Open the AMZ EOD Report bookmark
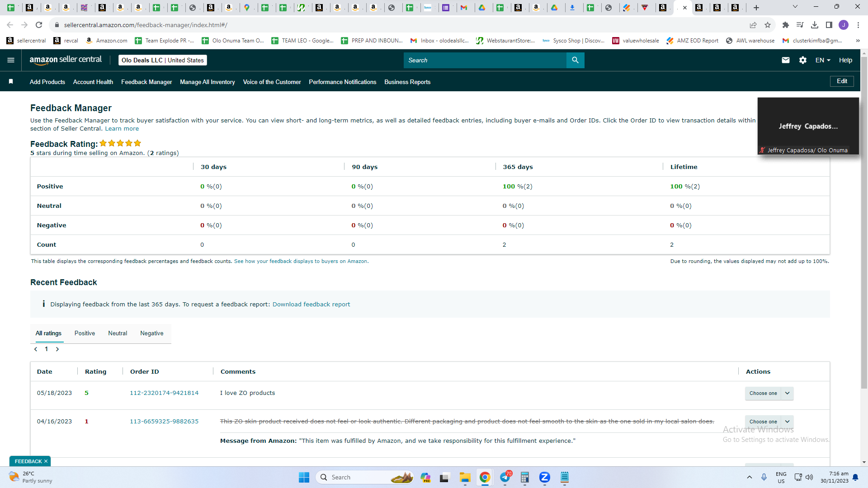Image resolution: width=868 pixels, height=488 pixels. (x=692, y=41)
